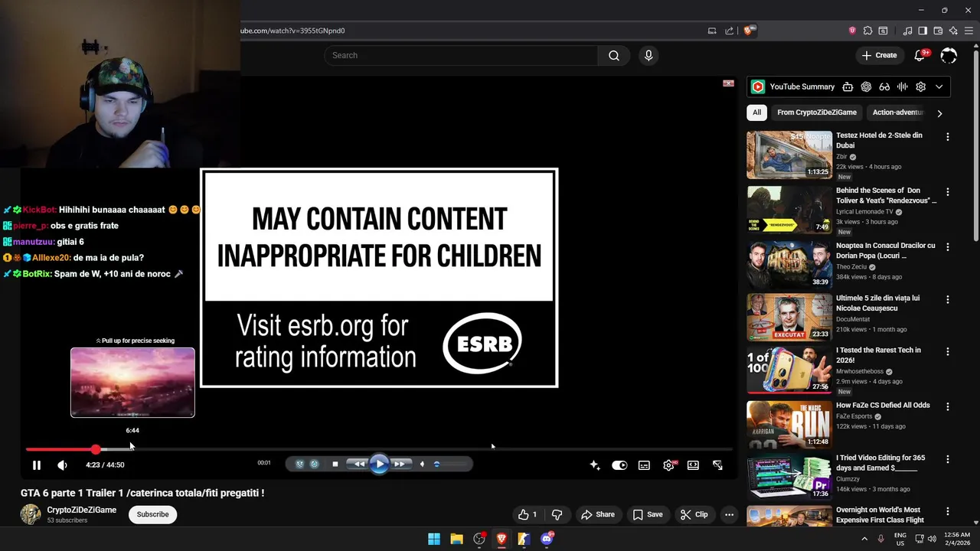Click the Share button
Screen dimensions: 980x551
[597, 514]
